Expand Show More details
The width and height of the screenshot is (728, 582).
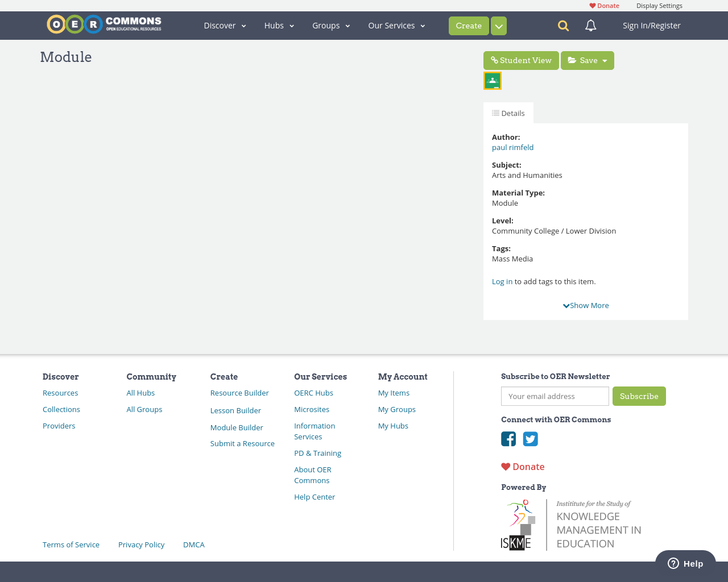586,305
